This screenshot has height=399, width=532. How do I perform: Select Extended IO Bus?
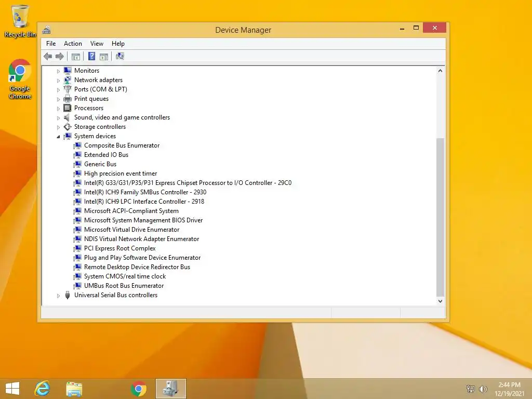(x=106, y=155)
